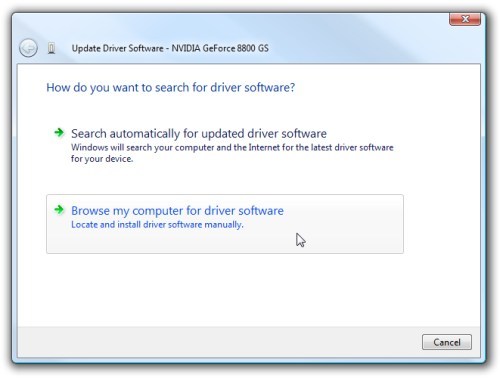Click the 'Locate and install driver software manually' text
Image resolution: width=500 pixels, height=378 pixels.
[x=157, y=225]
